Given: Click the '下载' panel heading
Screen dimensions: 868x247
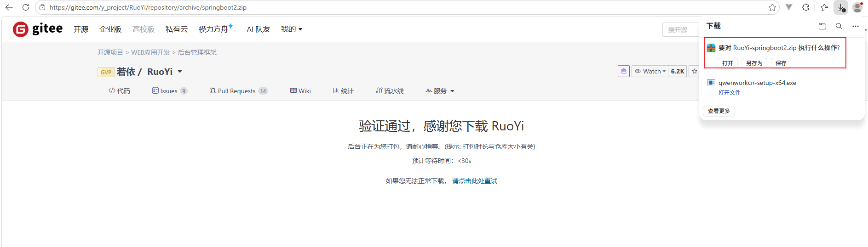Looking at the screenshot, I should (x=714, y=26).
